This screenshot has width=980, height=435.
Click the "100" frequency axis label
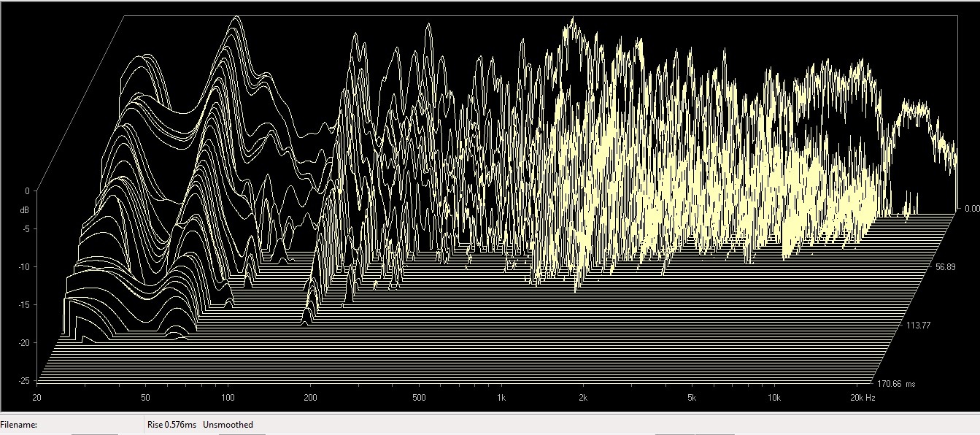click(x=228, y=398)
